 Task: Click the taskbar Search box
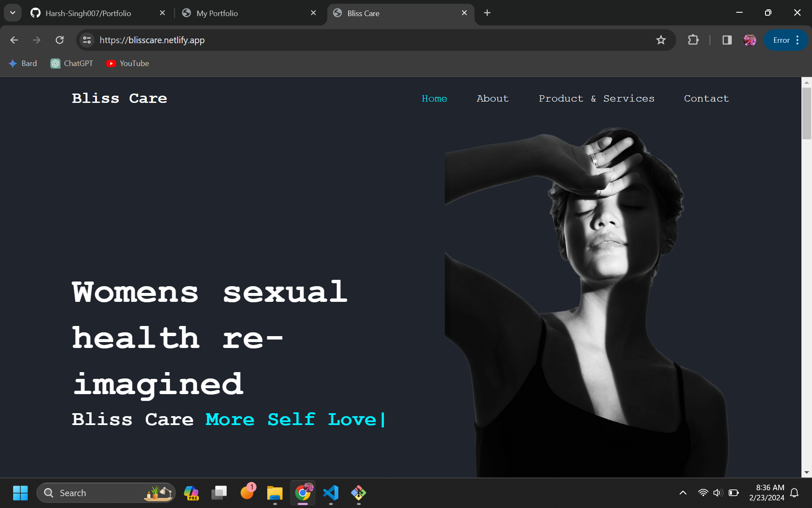point(106,493)
